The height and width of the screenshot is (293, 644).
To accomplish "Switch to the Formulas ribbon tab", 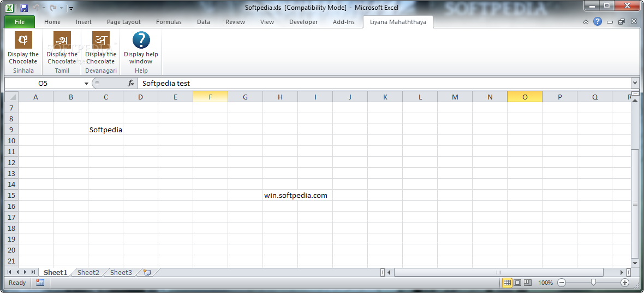I will pos(169,22).
